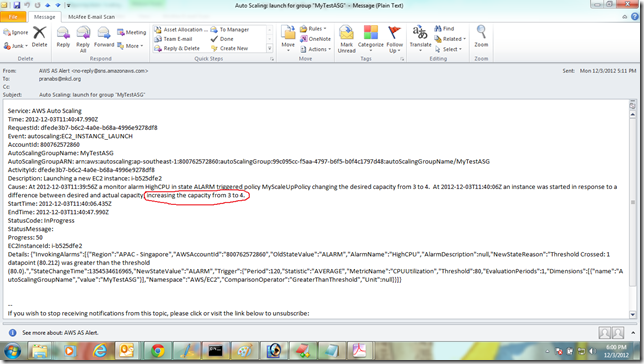644x364 pixels.
Task: Click the Outlook Help question mark icon
Action: click(x=635, y=17)
